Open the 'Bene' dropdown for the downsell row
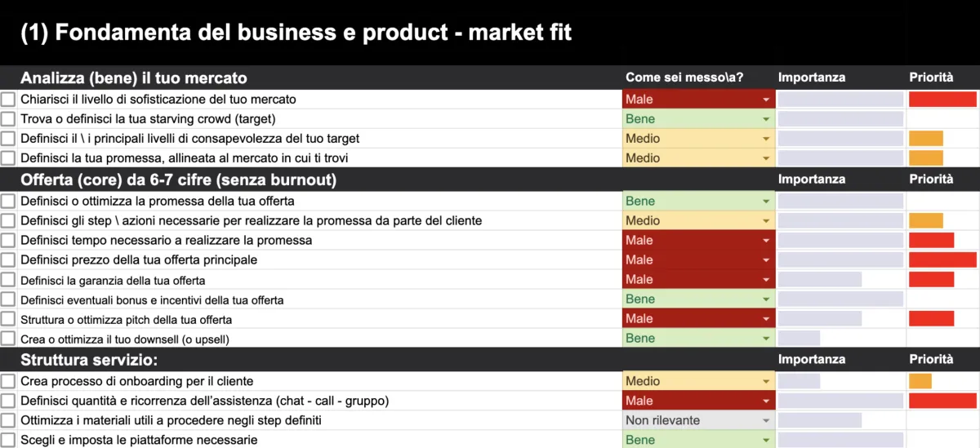 (698, 339)
